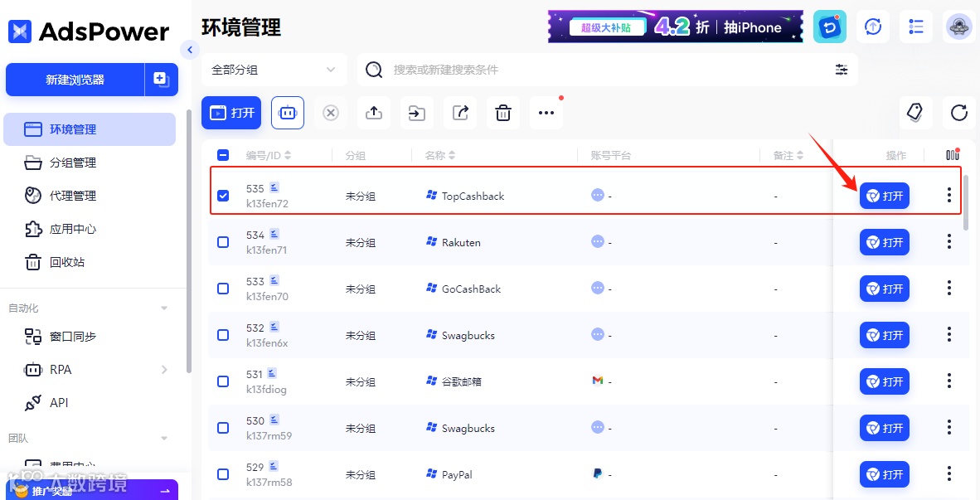Click the toolbar 打开 button
This screenshot has width=980, height=500.
click(x=231, y=113)
